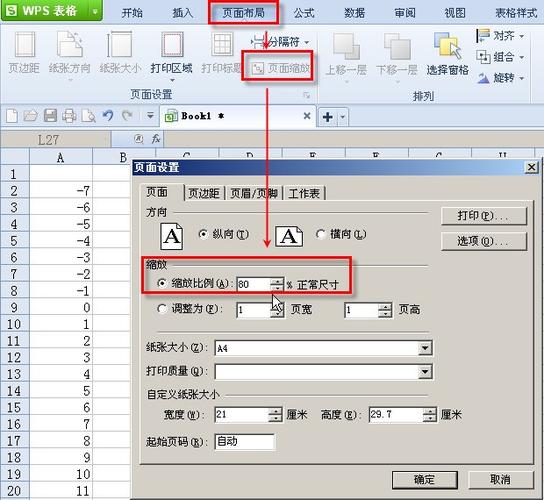Close the Book1 document tab
This screenshot has width=544, height=500.
(307, 116)
